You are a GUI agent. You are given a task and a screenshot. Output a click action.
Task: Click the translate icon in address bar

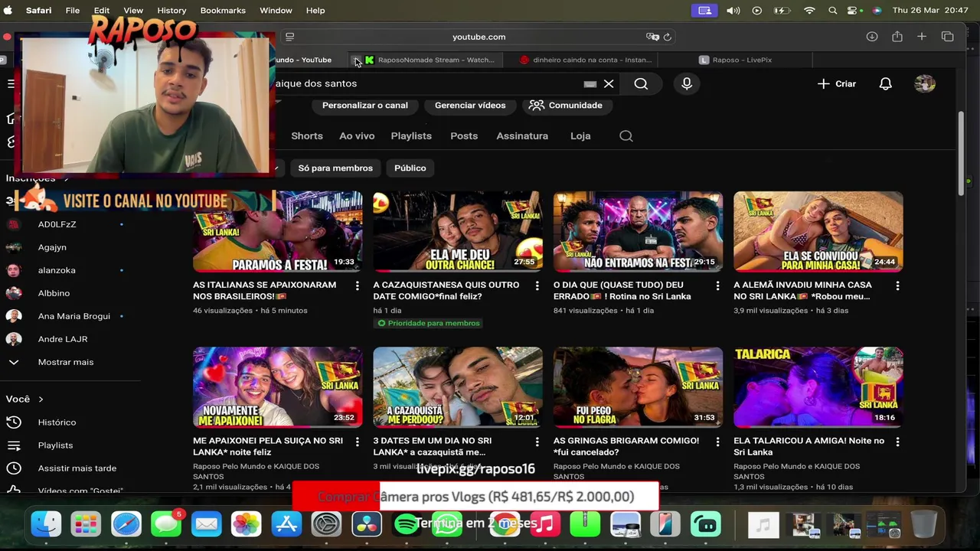click(x=652, y=37)
